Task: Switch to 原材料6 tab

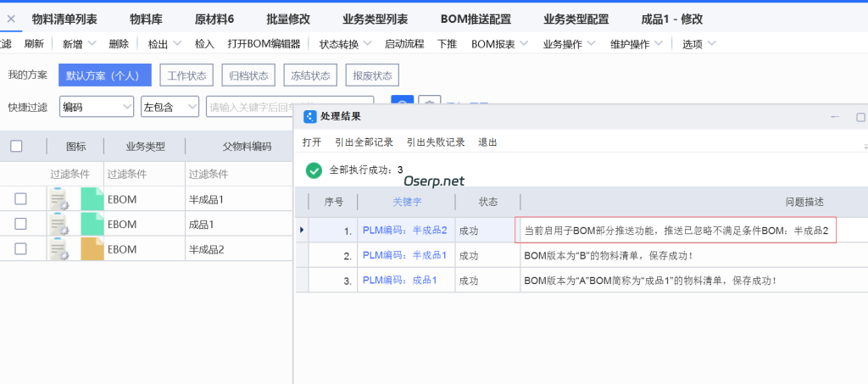Action: 214,19
